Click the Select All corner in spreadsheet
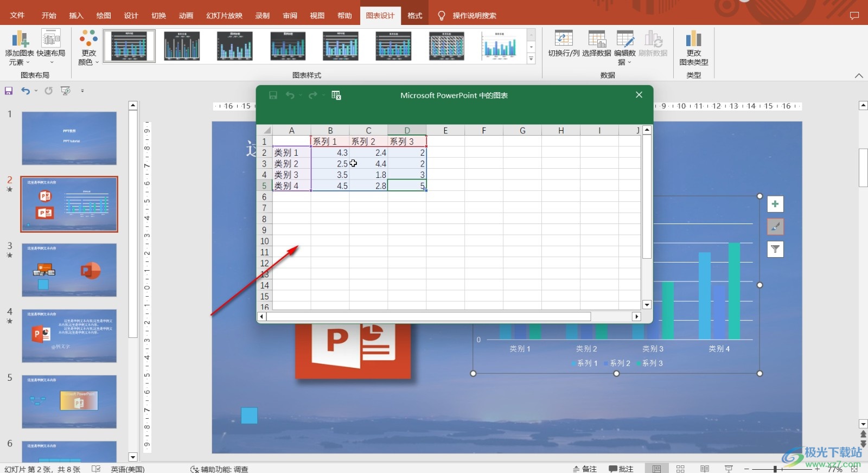 point(264,130)
